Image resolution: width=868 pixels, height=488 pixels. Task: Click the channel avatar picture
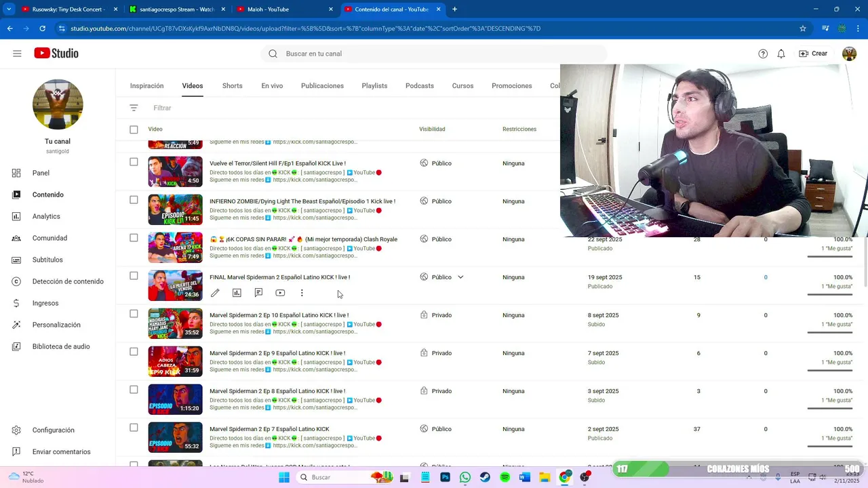(58, 104)
